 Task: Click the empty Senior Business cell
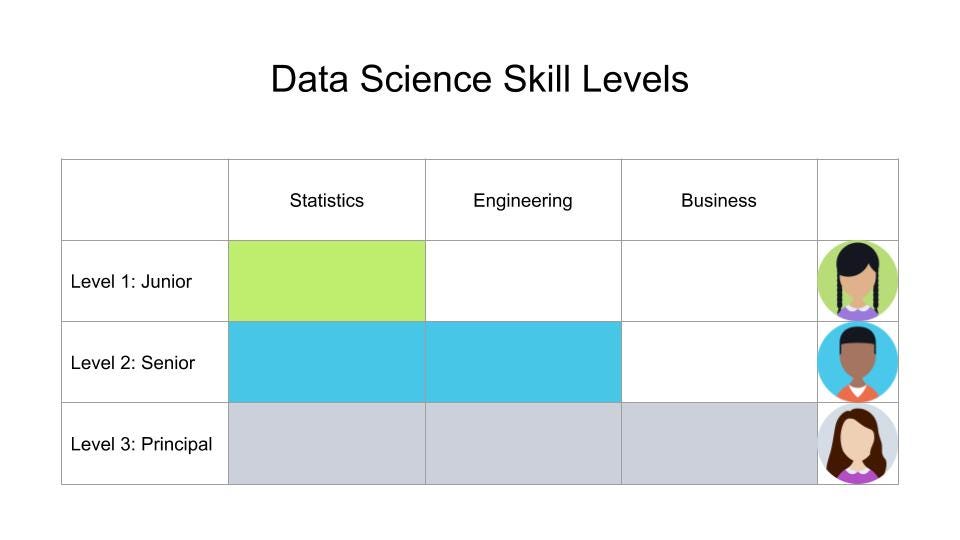tap(719, 362)
